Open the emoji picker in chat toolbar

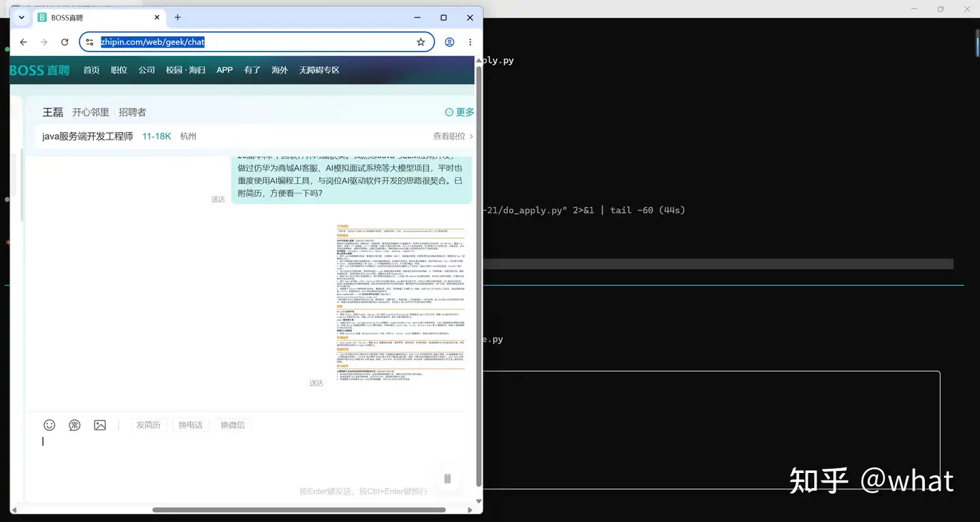49,425
